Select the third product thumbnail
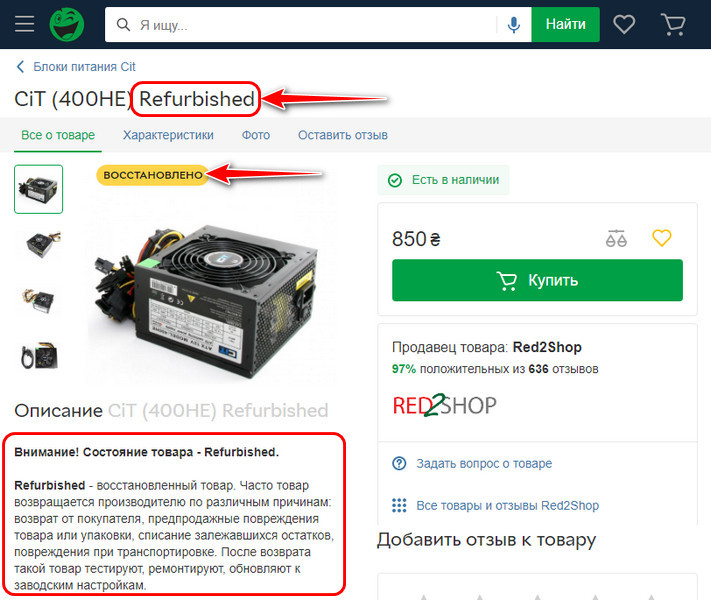 point(38,300)
